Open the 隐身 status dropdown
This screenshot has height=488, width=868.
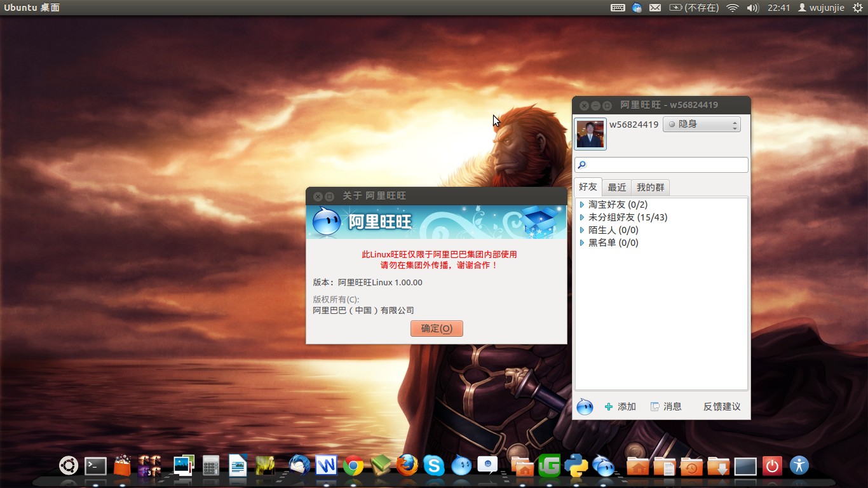(702, 125)
